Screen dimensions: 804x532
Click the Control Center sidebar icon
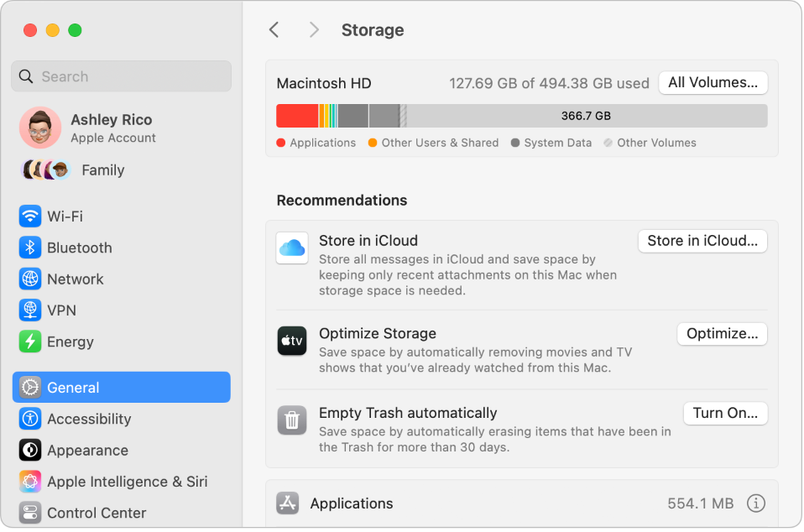[x=30, y=512]
